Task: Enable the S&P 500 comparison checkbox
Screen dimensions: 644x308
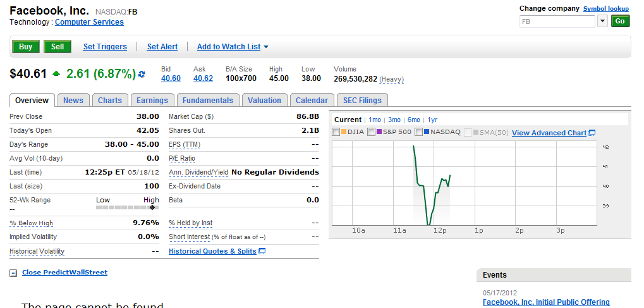Action: [371, 132]
